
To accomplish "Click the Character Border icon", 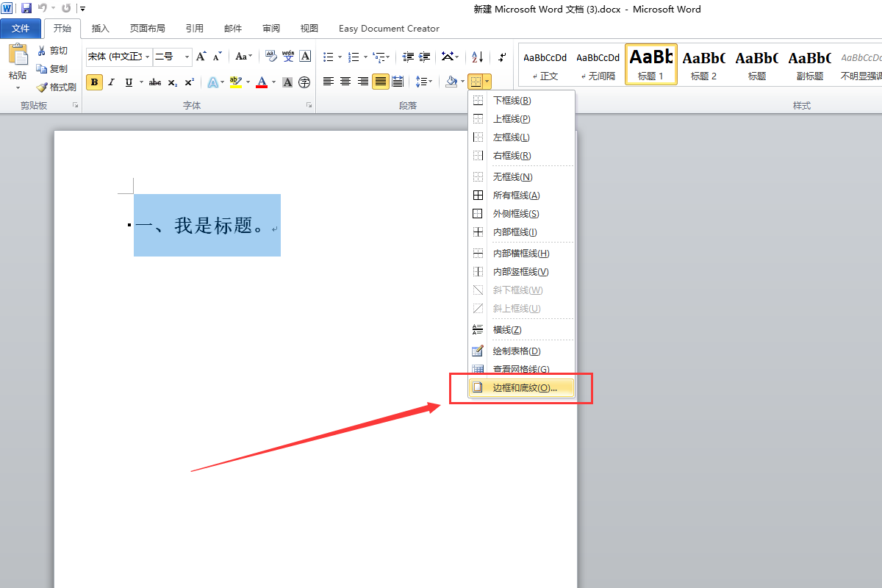I will pyautogui.click(x=305, y=57).
